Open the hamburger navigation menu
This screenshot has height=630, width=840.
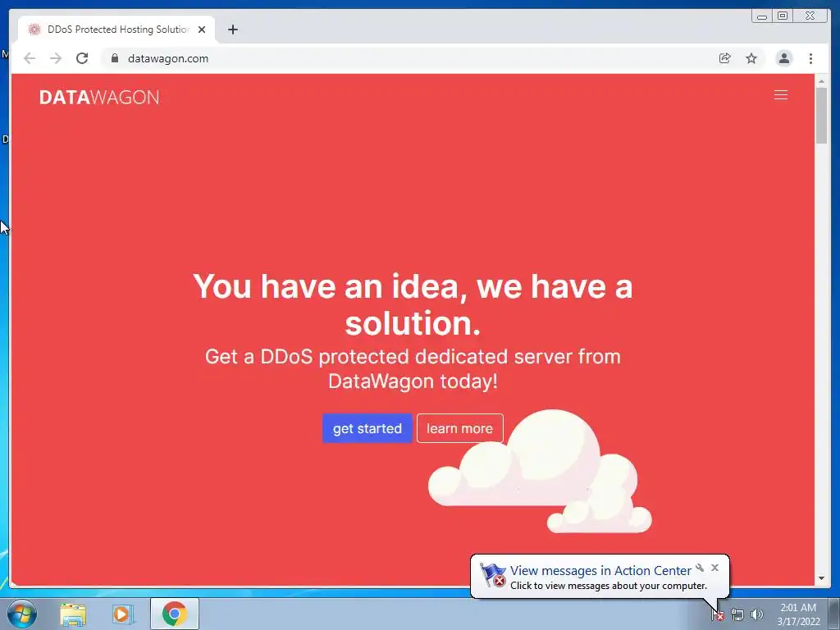pyautogui.click(x=781, y=95)
